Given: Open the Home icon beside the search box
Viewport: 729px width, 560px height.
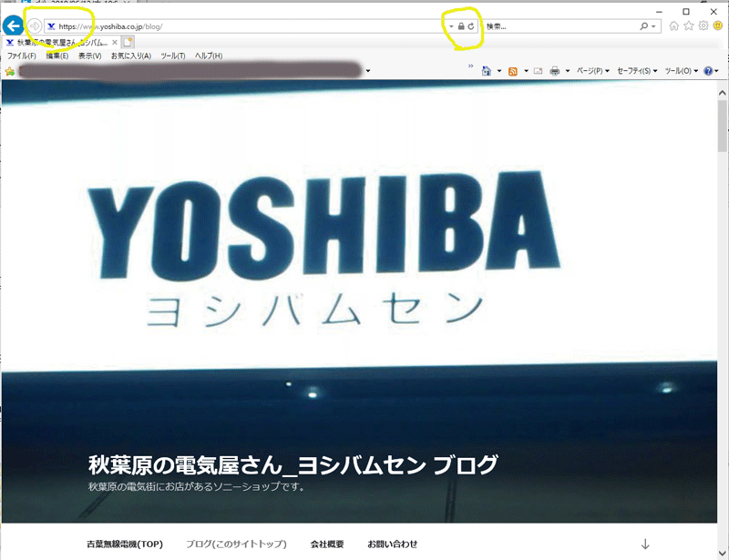Looking at the screenshot, I should (673, 26).
